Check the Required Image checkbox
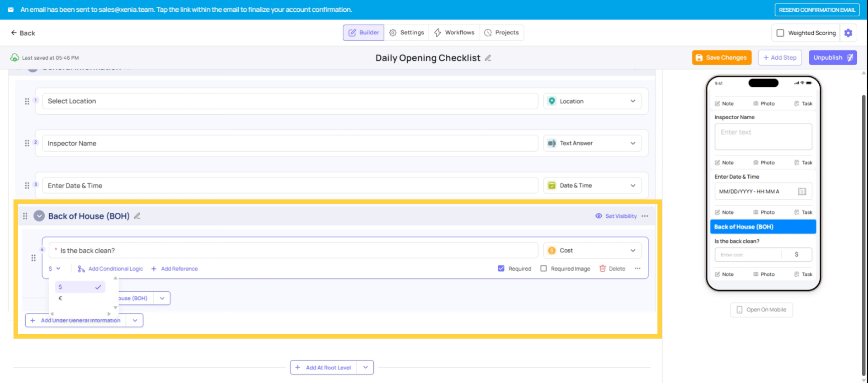The image size is (868, 383). (543, 269)
